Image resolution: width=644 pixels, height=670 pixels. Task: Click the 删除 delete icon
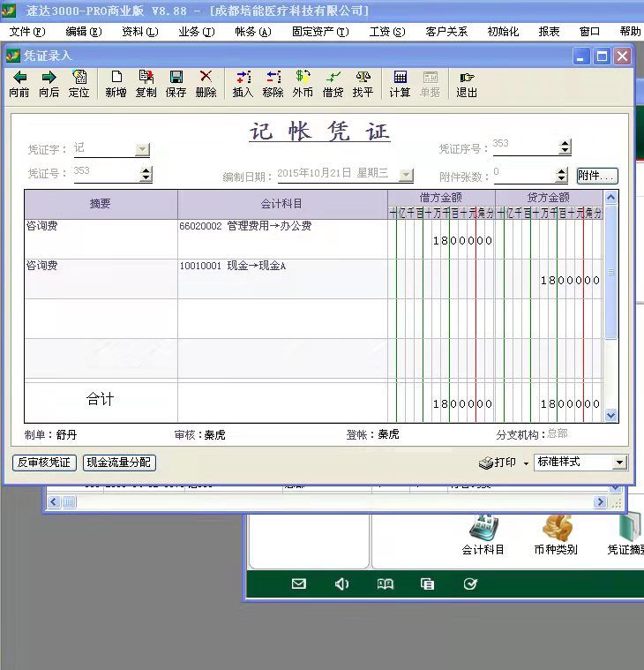click(x=206, y=84)
